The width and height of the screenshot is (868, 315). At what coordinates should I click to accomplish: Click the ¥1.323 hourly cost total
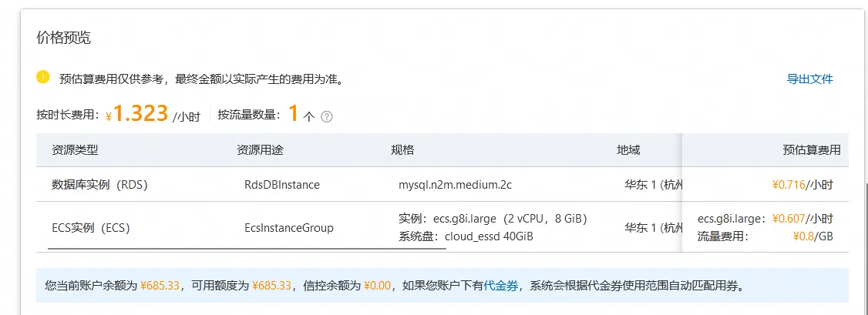pyautogui.click(x=140, y=114)
